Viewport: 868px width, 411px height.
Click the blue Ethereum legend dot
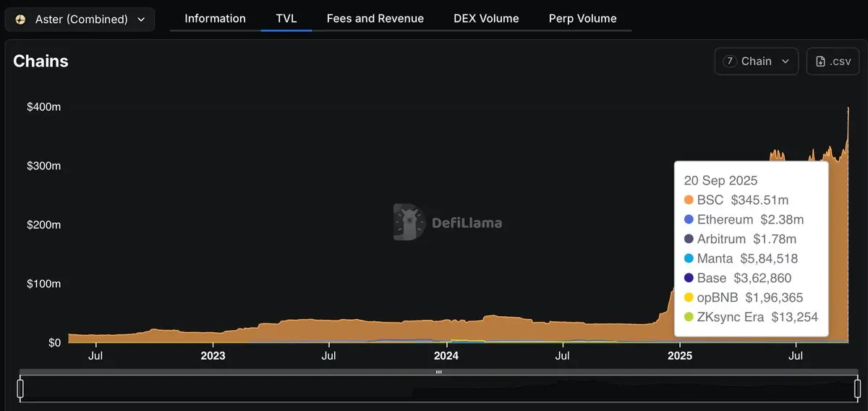(x=689, y=219)
